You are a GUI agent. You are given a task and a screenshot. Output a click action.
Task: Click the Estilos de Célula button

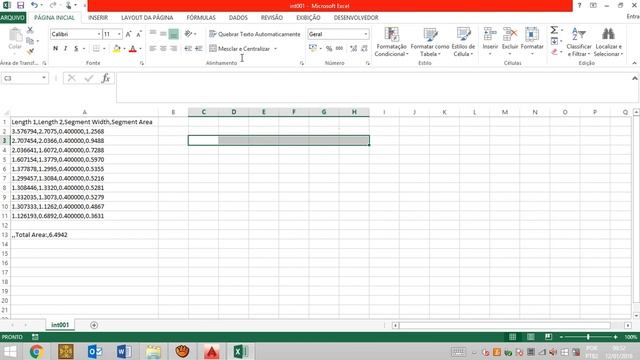(x=463, y=42)
